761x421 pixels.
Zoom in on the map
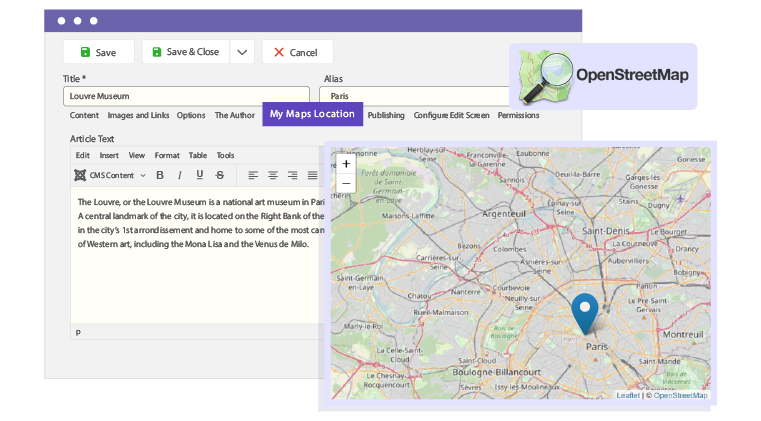pos(346,163)
